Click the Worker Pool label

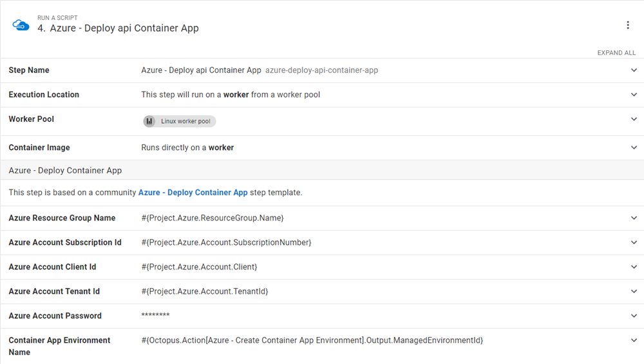(x=31, y=119)
